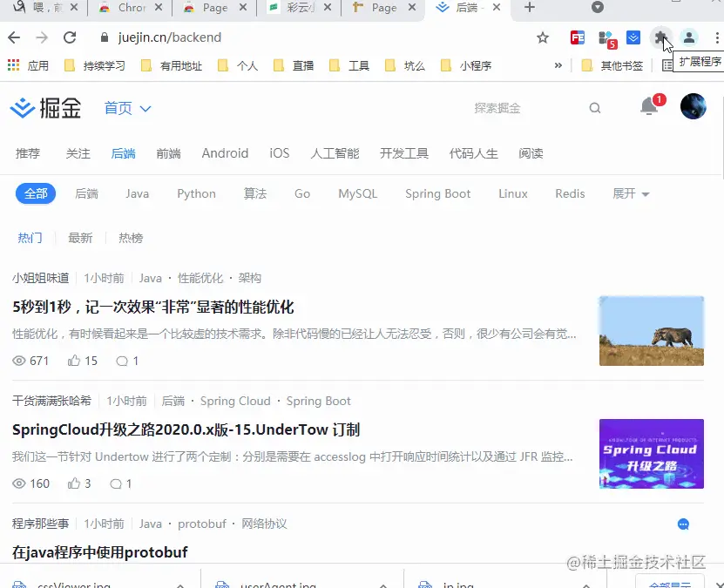724x588 pixels.
Task: Click the search magnifier icon on Juejin
Action: click(595, 107)
